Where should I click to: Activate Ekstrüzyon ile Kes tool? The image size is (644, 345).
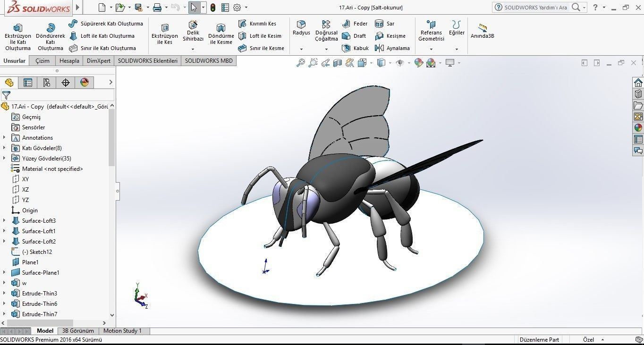coord(165,34)
